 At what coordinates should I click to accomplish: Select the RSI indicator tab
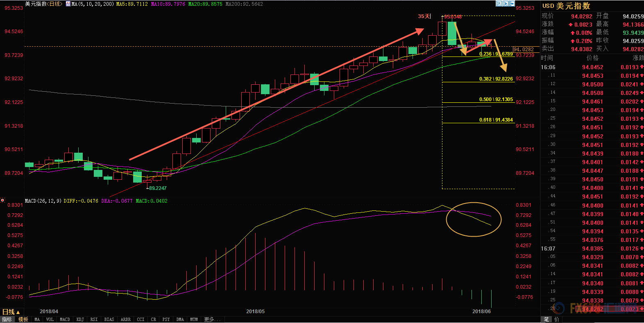(94, 319)
